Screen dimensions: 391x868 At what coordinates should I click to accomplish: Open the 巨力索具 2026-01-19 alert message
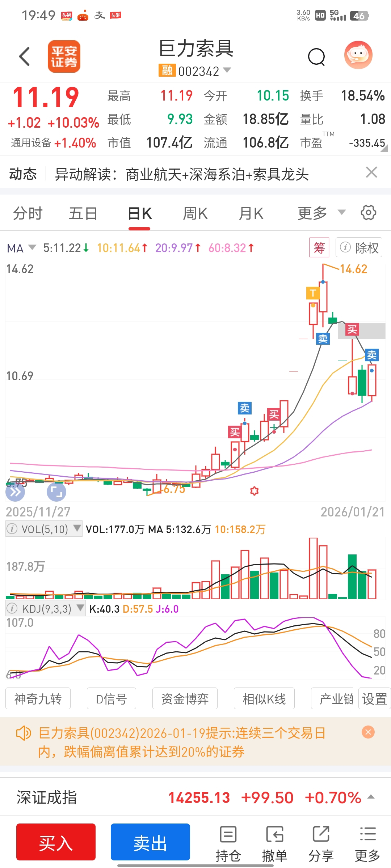[x=182, y=742]
